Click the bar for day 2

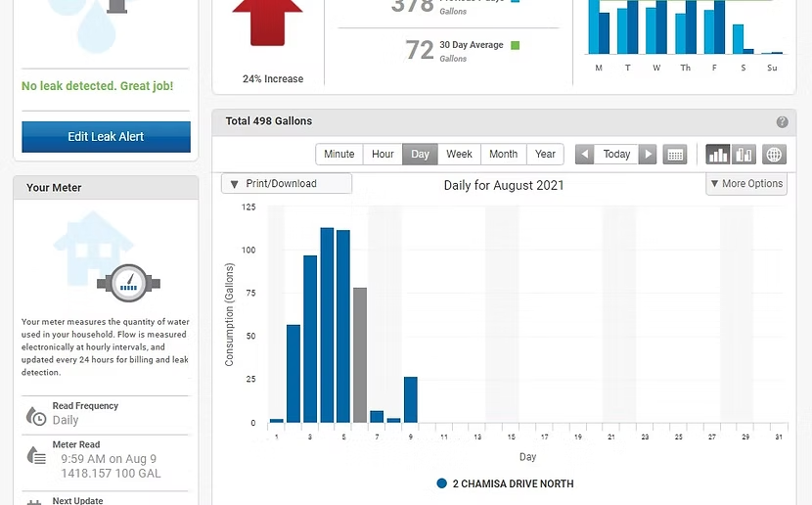point(293,374)
